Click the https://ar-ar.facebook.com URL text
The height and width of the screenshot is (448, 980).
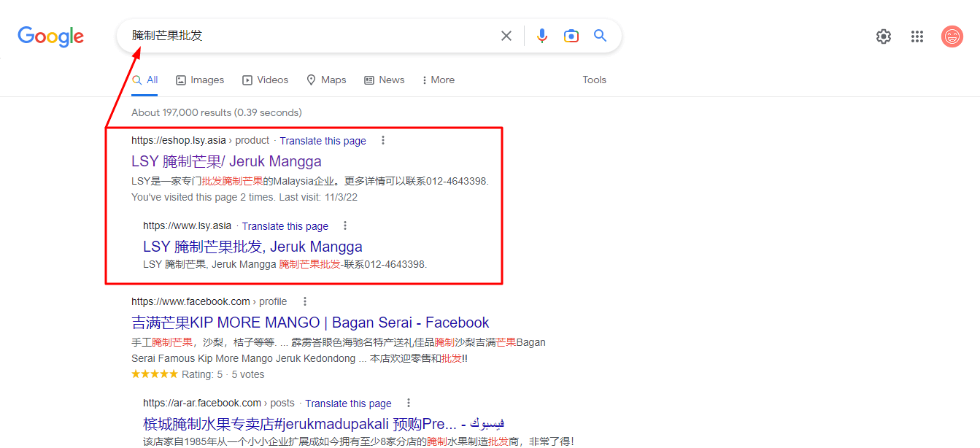click(x=202, y=403)
